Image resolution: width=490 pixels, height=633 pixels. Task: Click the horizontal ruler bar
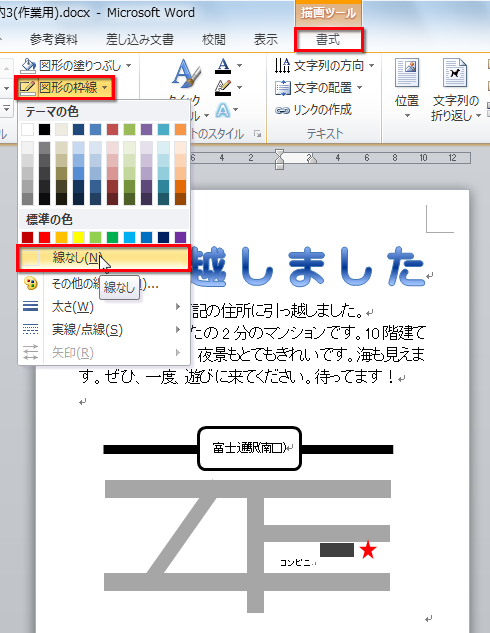pos(329,158)
